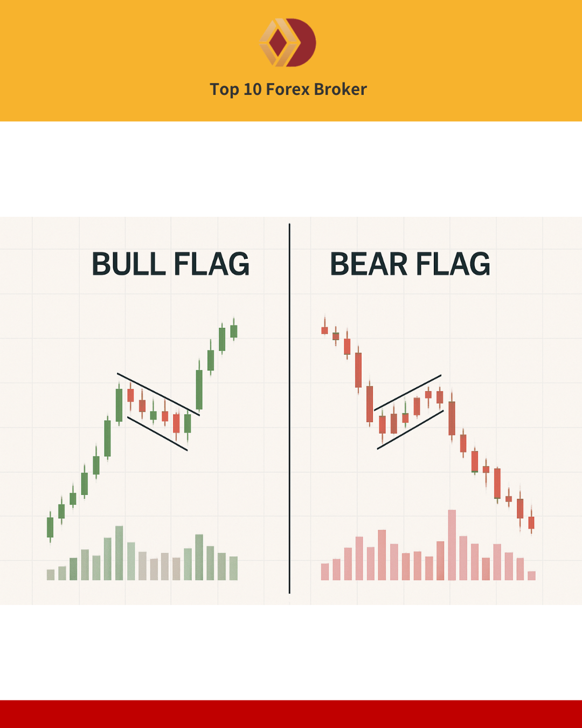Screen dimensions: 582x728
Task: Click the lower trendline of the bull flag
Action: tap(157, 434)
